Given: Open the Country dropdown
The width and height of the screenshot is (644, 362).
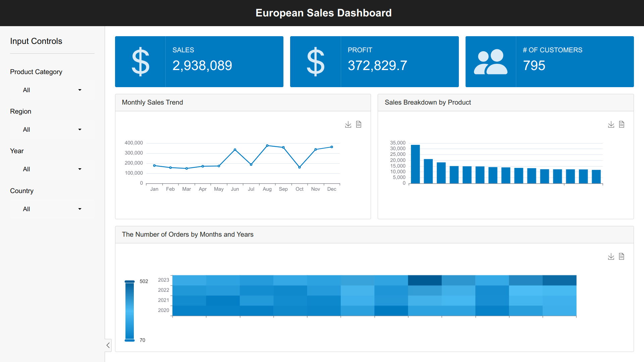Looking at the screenshot, I should tap(52, 209).
